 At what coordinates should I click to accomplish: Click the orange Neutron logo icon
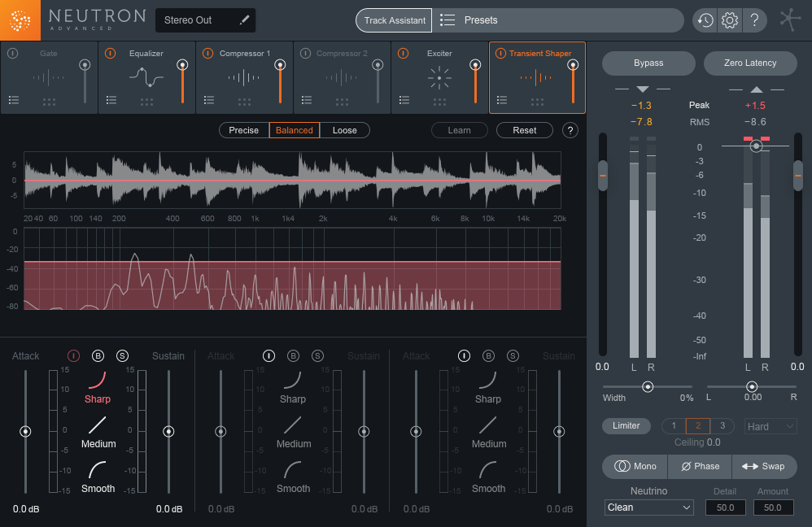pyautogui.click(x=20, y=20)
